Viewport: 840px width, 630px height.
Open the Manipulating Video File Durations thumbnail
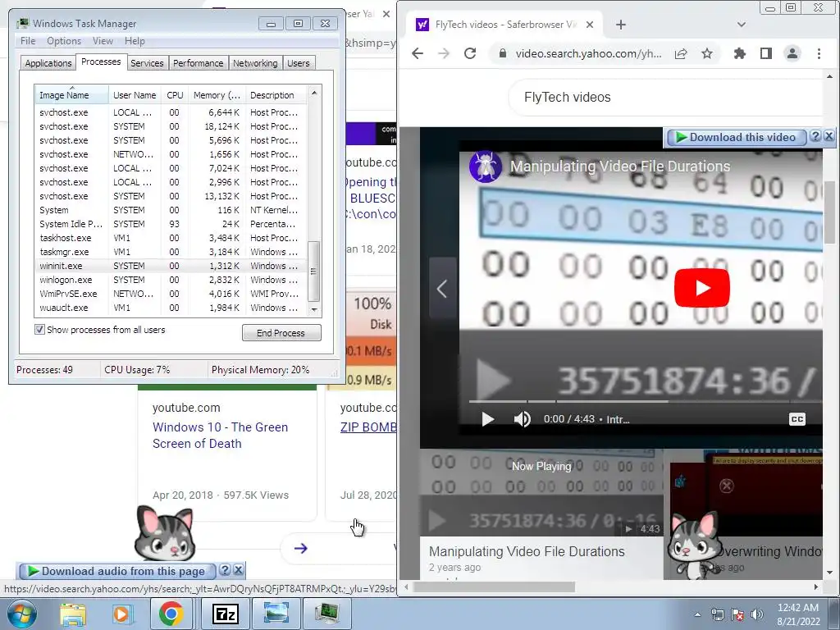[541, 492]
